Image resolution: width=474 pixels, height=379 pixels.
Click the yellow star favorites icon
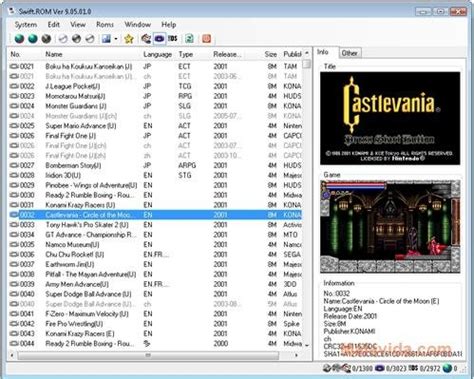(x=129, y=39)
